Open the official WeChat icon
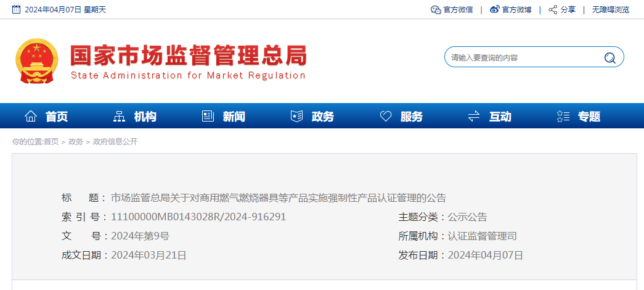The height and width of the screenshot is (290, 644). pos(436,10)
